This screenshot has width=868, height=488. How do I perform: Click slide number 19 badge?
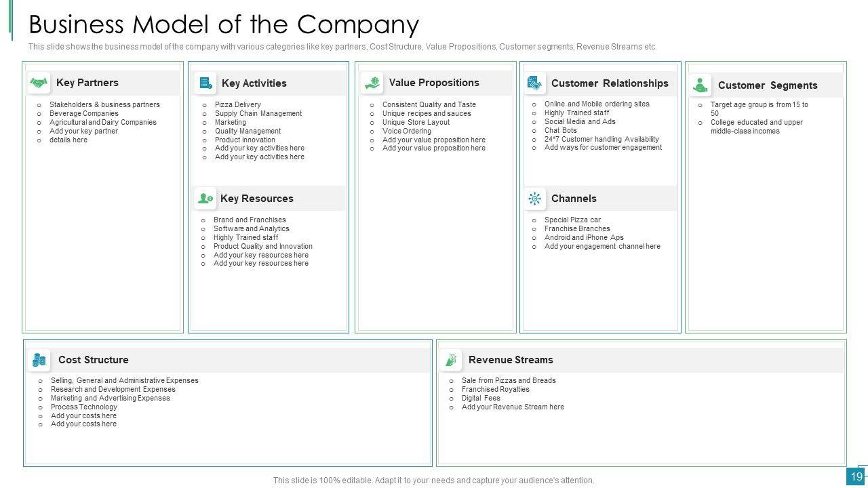click(x=856, y=477)
